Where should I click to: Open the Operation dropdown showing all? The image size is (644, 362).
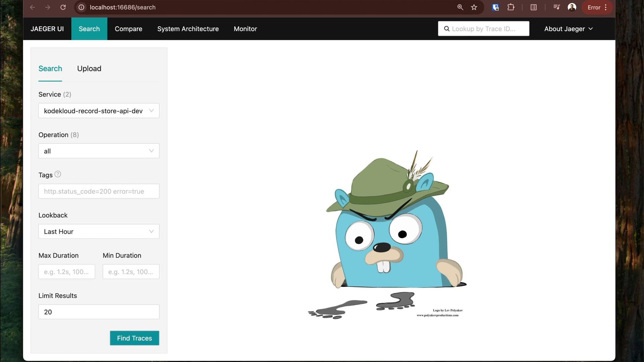point(99,151)
